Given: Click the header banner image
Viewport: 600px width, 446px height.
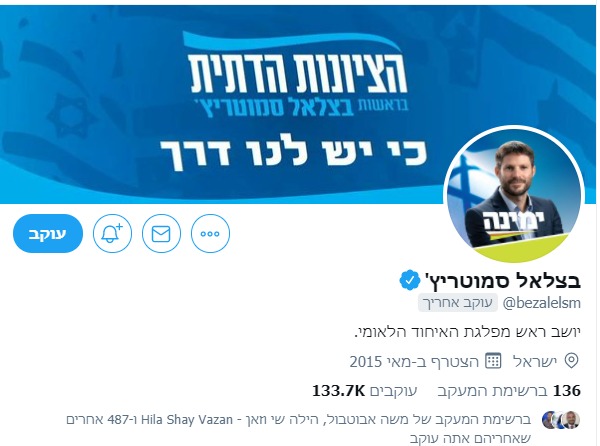Looking at the screenshot, I should click(x=298, y=103).
